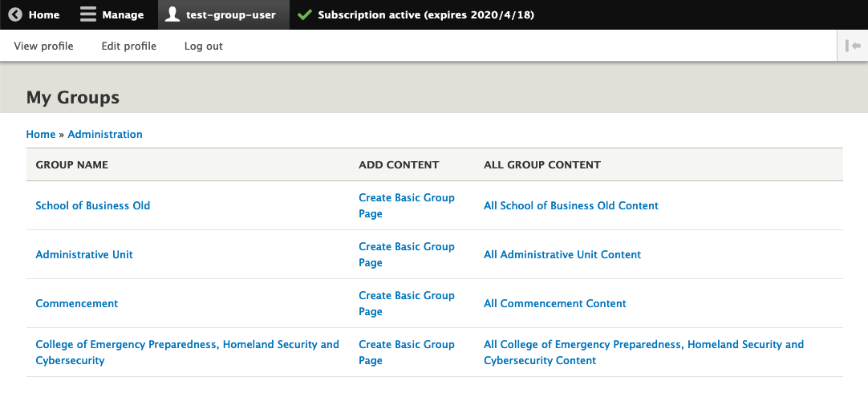This screenshot has width=868, height=409.
Task: Click the Home back-arrow icon
Action: click(15, 14)
